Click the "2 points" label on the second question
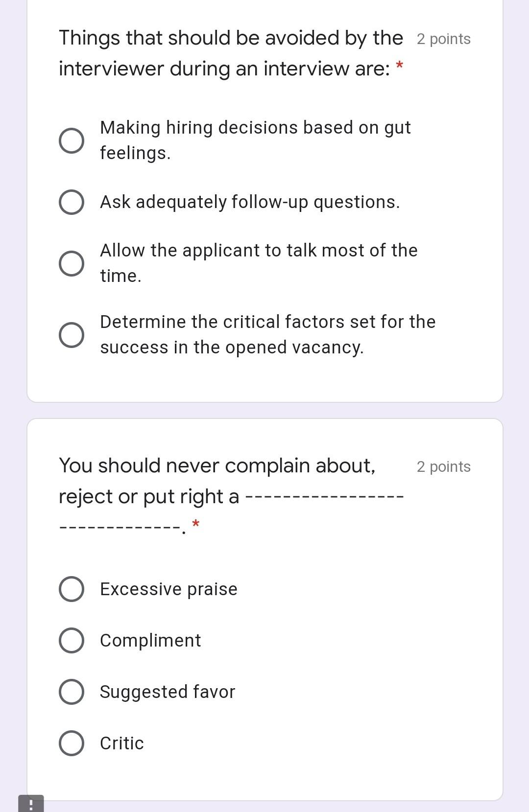529x812 pixels. [x=443, y=466]
